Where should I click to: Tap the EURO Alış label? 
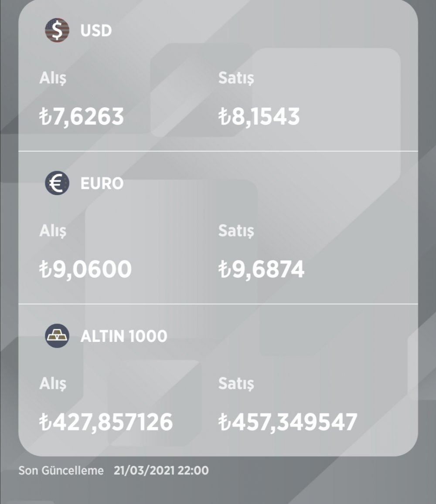click(53, 231)
